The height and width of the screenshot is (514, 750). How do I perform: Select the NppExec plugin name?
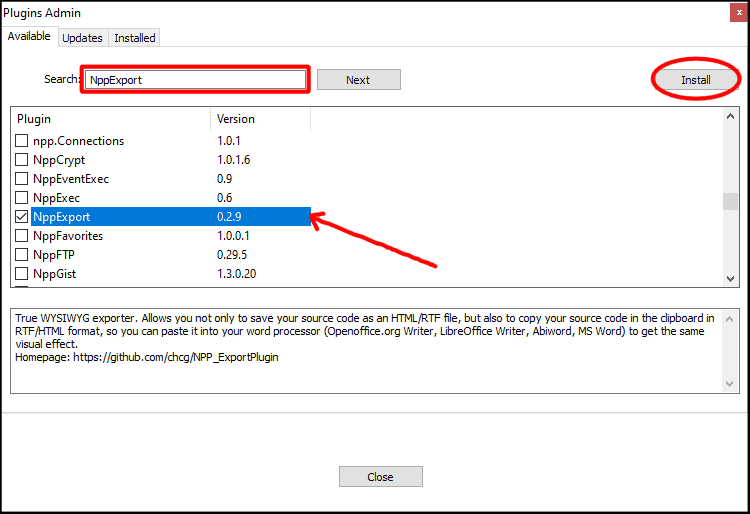[56, 198]
